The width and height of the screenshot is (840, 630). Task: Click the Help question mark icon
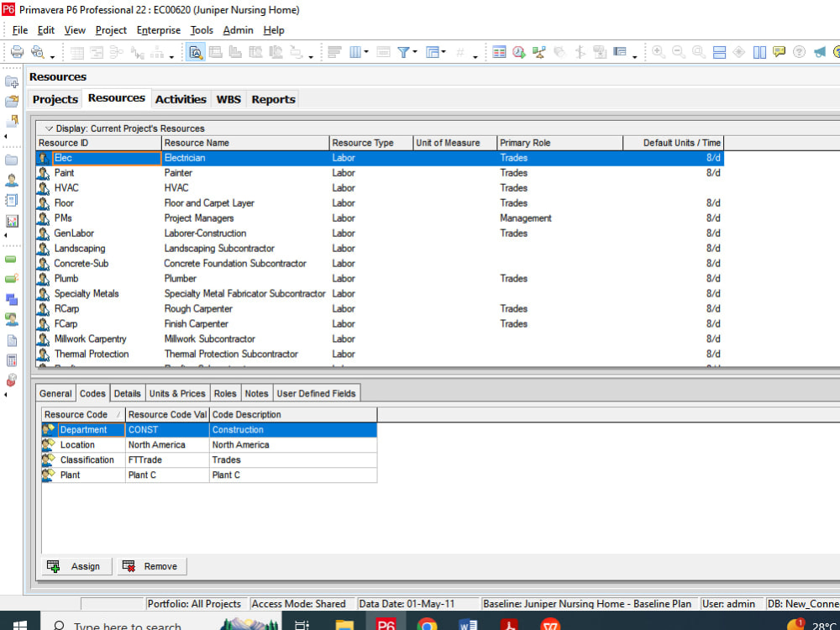click(x=799, y=52)
